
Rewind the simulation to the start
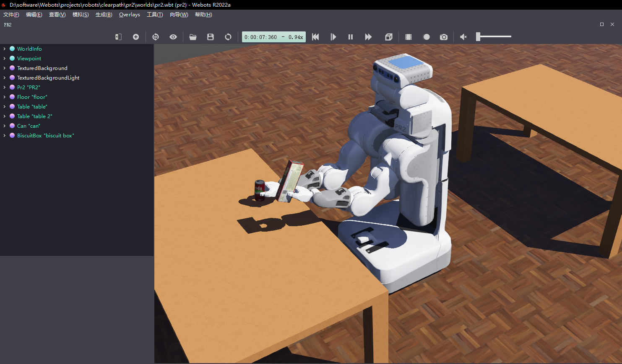pyautogui.click(x=315, y=37)
